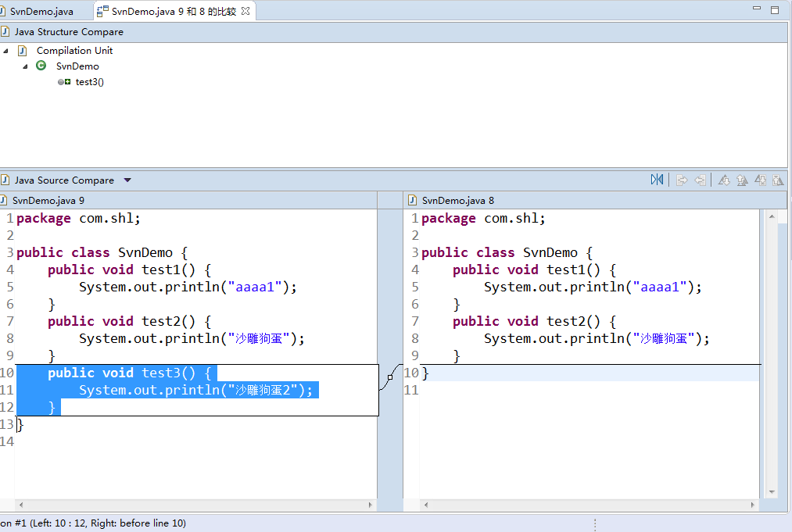Click status text 'Left: 10 : 12, Right: before line 10'

pos(107,523)
